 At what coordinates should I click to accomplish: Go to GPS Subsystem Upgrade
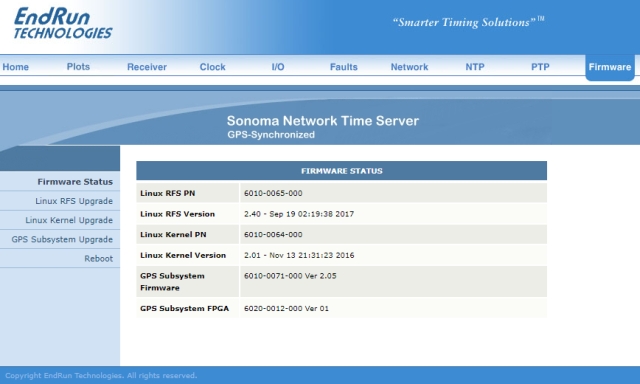(x=62, y=240)
